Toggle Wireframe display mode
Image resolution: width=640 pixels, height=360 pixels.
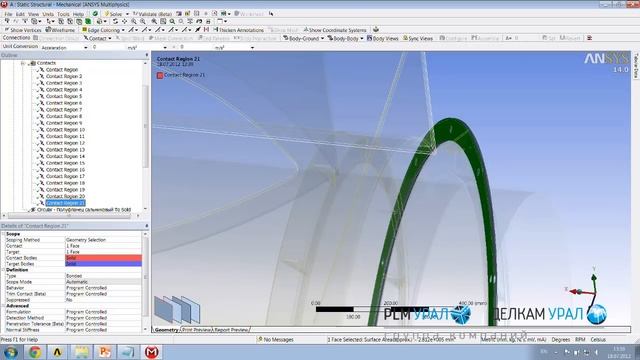pos(60,30)
